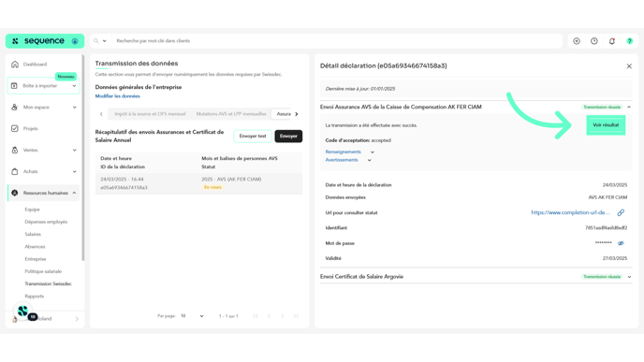Switch to Impôt à la source tab
644x362 pixels.
click(150, 114)
